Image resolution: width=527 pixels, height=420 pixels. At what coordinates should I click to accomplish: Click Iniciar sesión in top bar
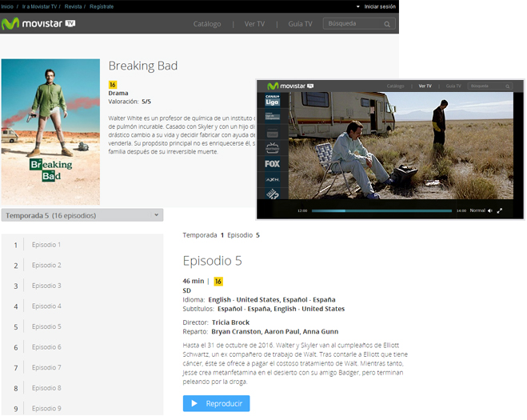pyautogui.click(x=380, y=6)
